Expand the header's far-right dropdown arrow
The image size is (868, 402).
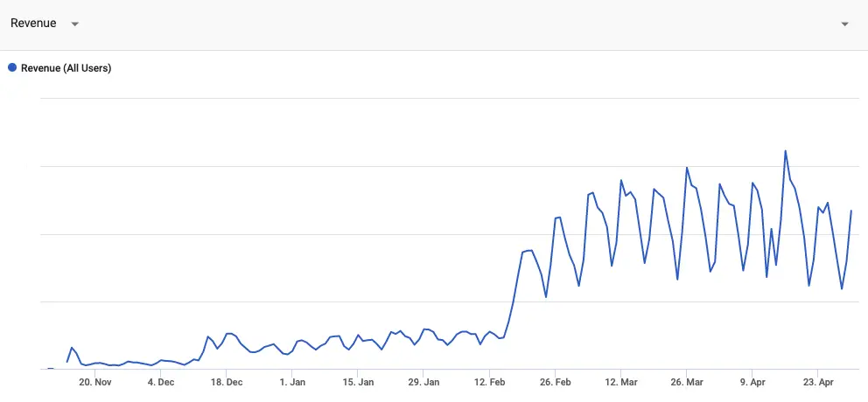point(844,24)
